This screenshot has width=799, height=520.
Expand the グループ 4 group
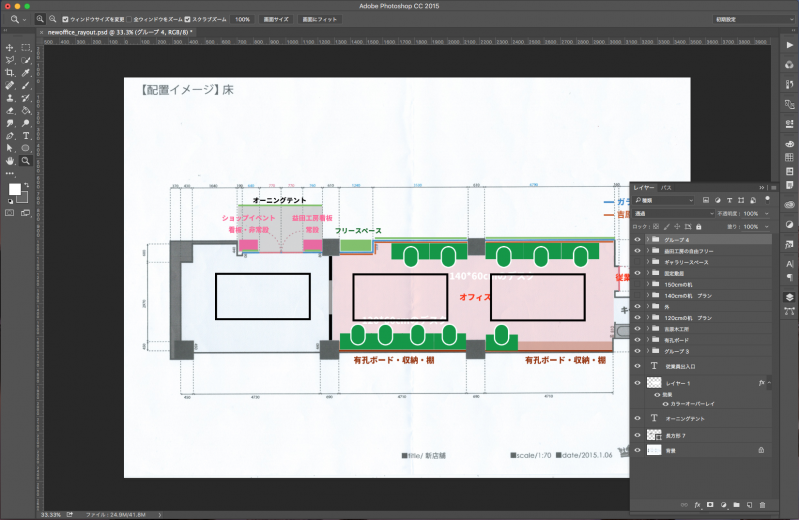point(648,240)
